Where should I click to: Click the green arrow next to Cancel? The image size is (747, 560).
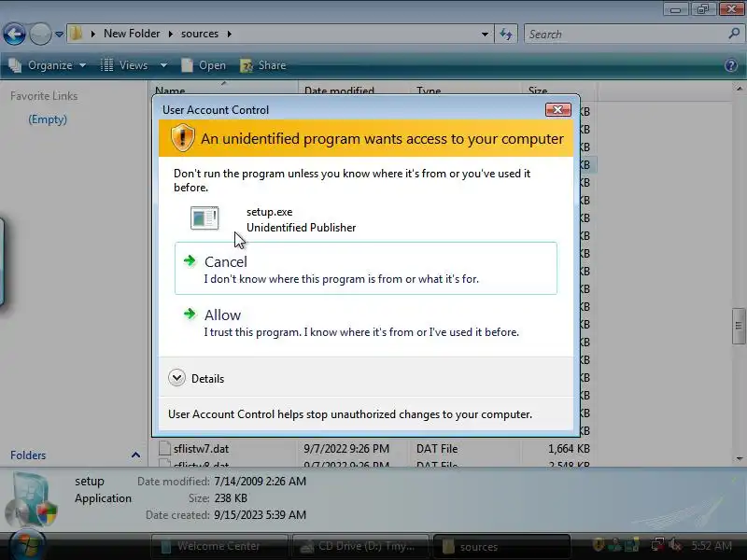pos(190,260)
